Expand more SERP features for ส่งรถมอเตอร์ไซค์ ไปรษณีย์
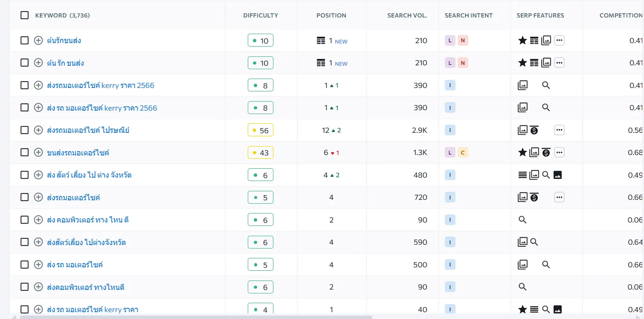Viewport: 644px width, 319px height. coord(559,130)
